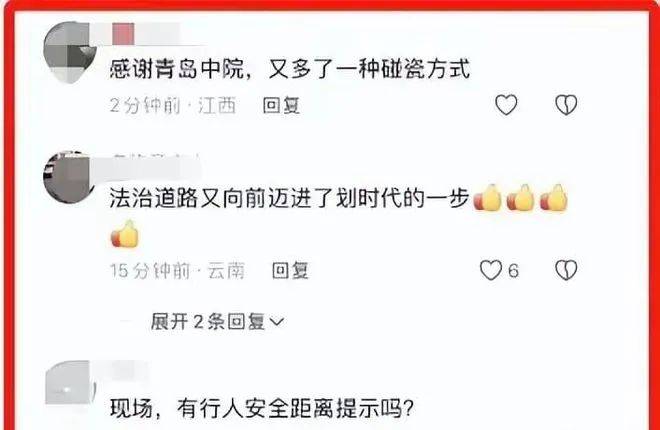
Task: Click 回复 under the 江西 comment
Action: click(281, 105)
